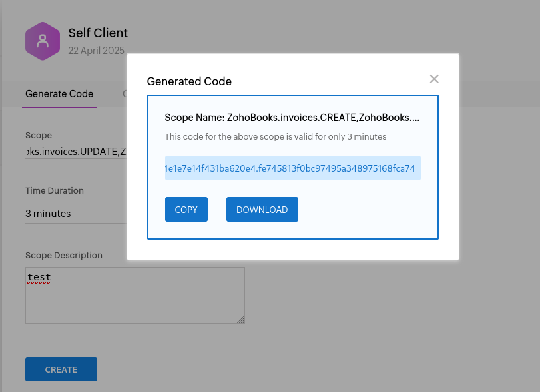Close the Generated Code dialog

coord(434,79)
